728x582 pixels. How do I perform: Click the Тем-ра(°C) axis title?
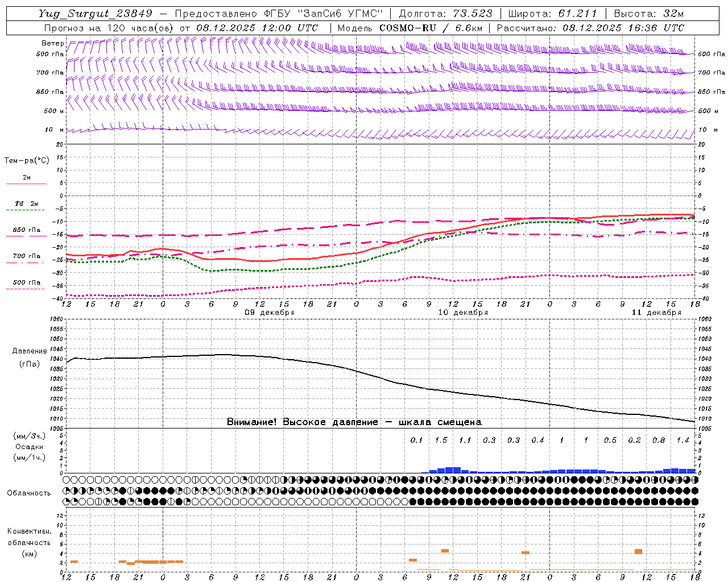coord(27,161)
